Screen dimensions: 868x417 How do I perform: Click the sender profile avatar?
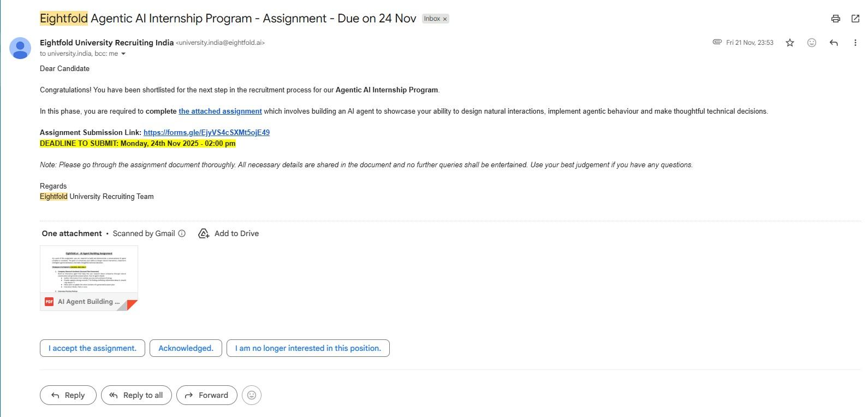[x=20, y=48]
